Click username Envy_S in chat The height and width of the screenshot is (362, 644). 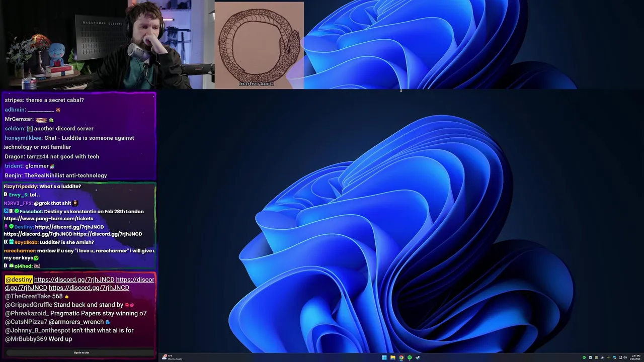(18, 195)
